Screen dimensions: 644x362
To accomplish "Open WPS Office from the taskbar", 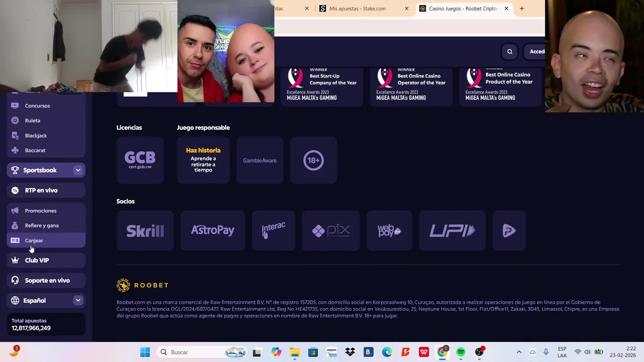I will pos(424,352).
